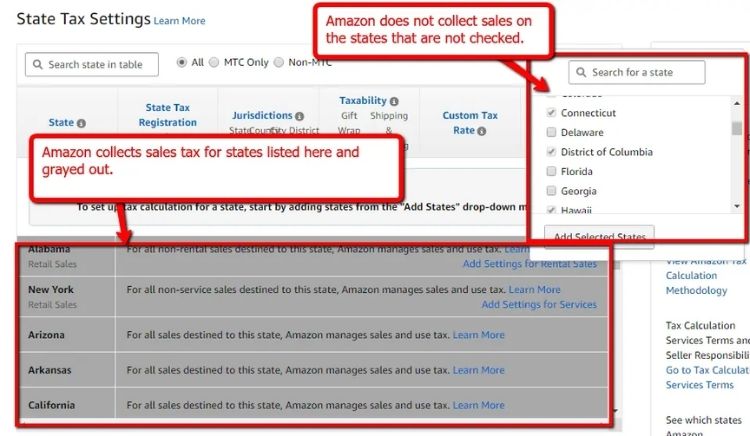Viewport: 750px width, 436px height.
Task: Click the State Tax Registration column header
Action: click(168, 115)
